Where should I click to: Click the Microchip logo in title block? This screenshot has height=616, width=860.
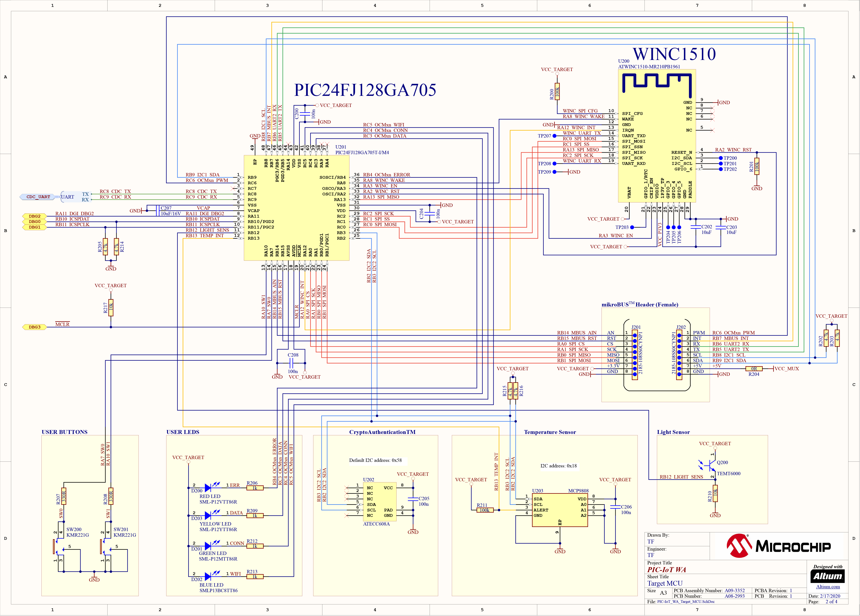[x=778, y=546]
